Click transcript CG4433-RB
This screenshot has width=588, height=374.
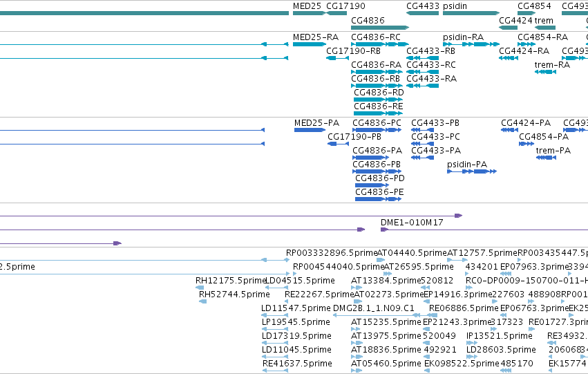(x=422, y=58)
